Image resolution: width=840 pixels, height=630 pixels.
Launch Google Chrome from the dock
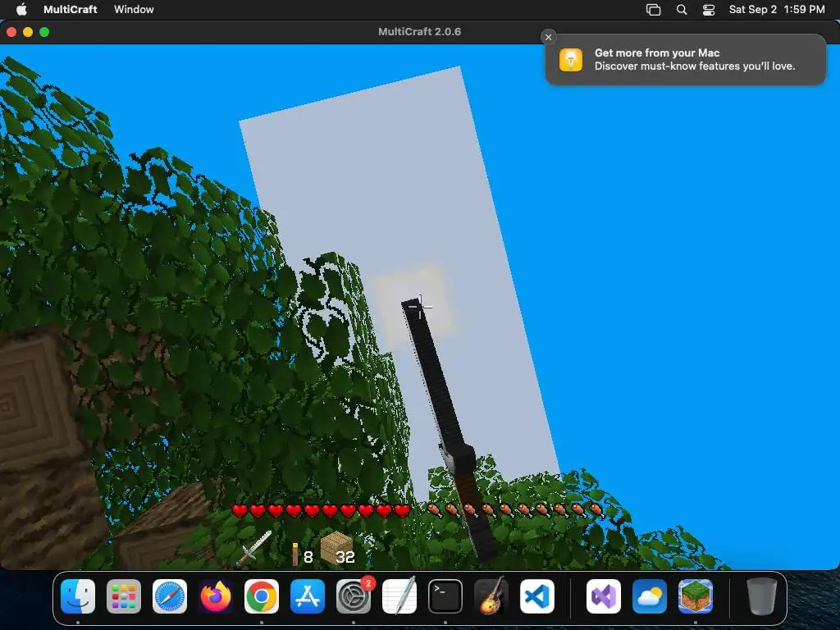262,596
